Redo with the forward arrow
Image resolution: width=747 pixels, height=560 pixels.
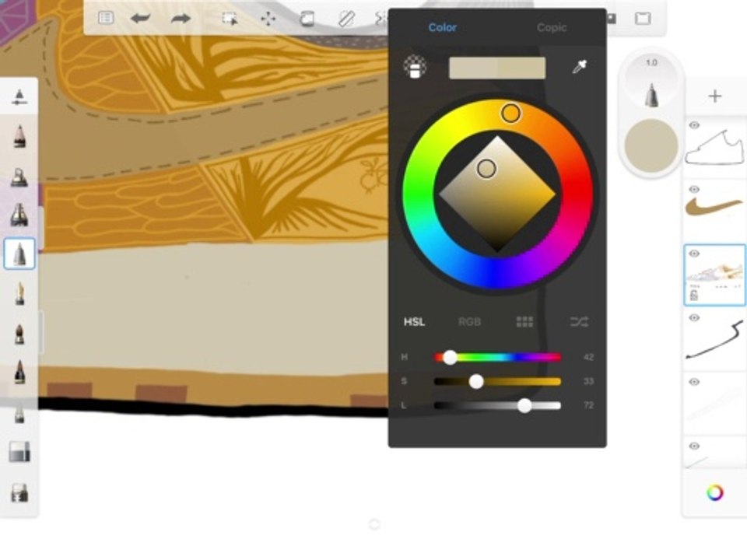tap(181, 19)
